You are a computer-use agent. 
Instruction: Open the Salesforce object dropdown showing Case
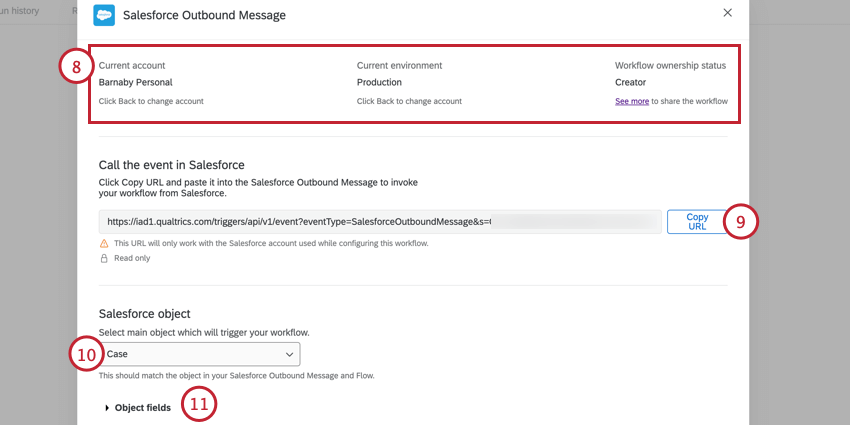point(200,354)
